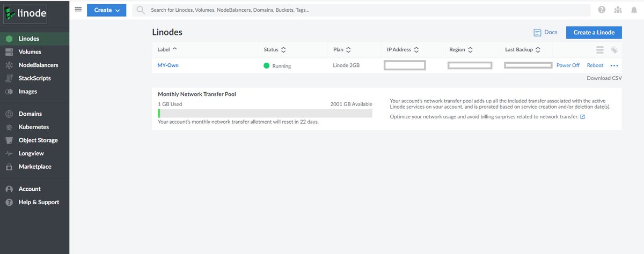This screenshot has height=254, width=644.
Task: Click the Linode 2GB plan cell
Action: coord(346,65)
